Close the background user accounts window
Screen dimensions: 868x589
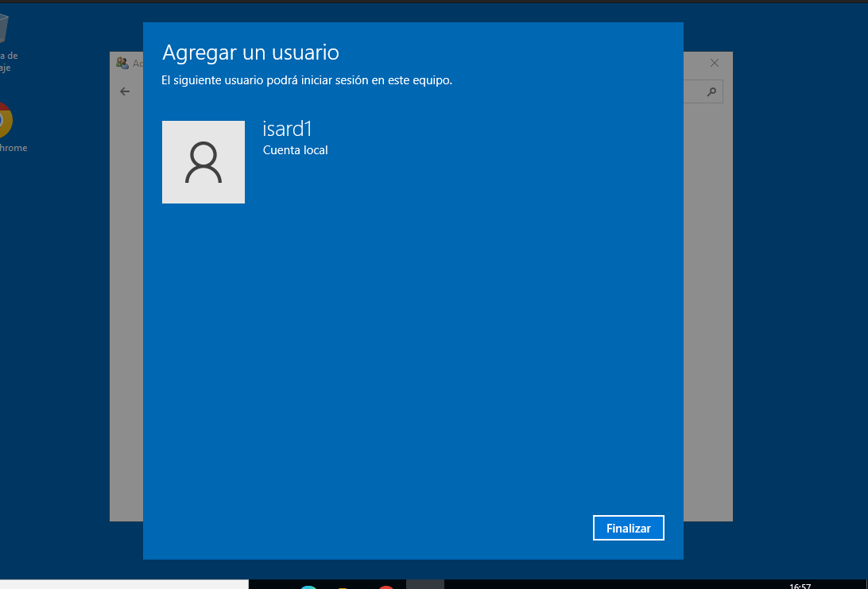click(x=715, y=63)
